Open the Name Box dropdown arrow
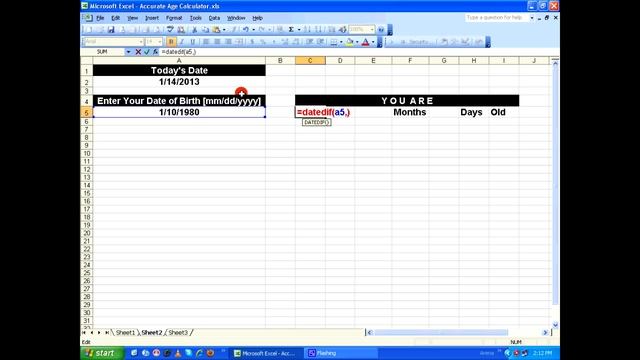 [128, 52]
